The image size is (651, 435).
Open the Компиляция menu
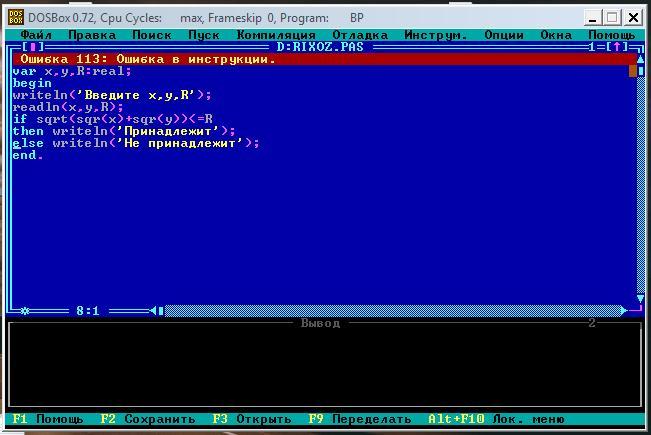coord(276,35)
